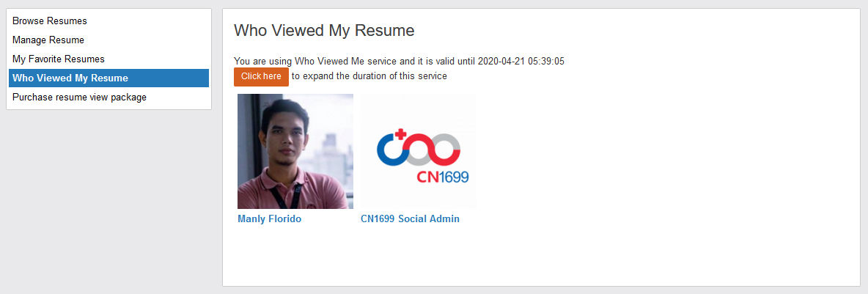
Task: Select the highlighted Who Viewed My Resume item
Action: pyautogui.click(x=70, y=78)
